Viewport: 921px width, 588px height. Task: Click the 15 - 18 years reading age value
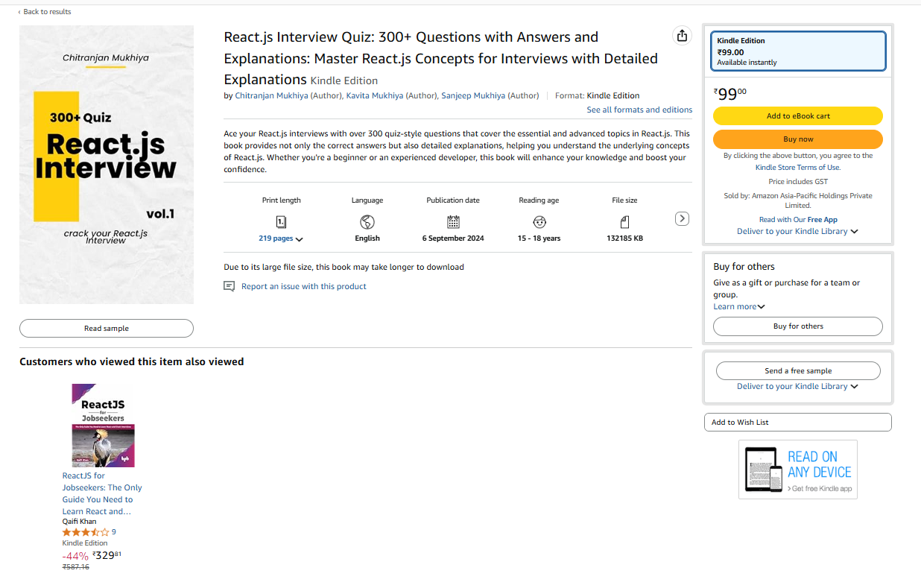point(539,238)
